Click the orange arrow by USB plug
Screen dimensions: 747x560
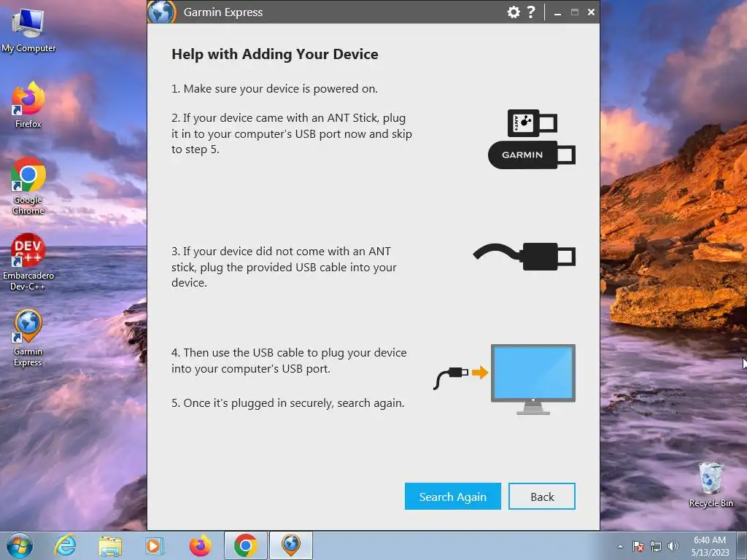click(x=480, y=372)
